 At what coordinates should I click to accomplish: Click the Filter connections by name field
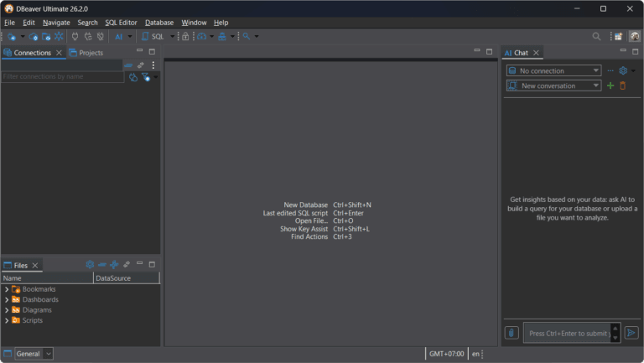pyautogui.click(x=62, y=77)
